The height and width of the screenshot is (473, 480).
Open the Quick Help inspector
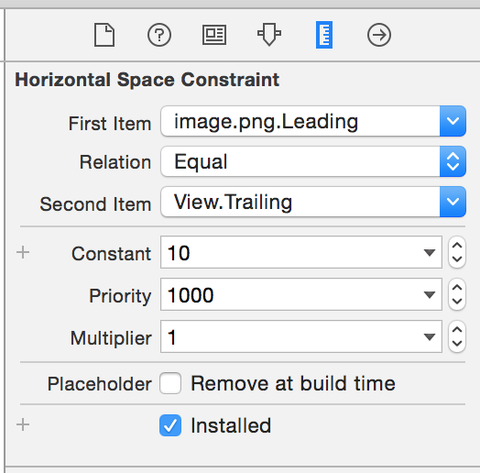159,35
